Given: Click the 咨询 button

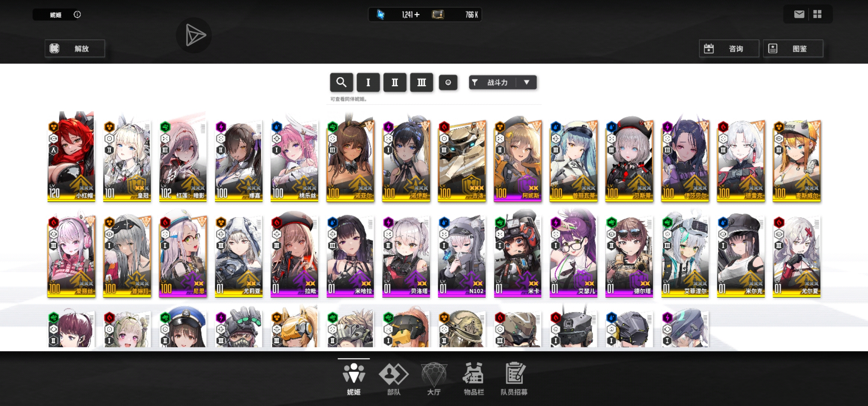Looking at the screenshot, I should click(x=729, y=48).
